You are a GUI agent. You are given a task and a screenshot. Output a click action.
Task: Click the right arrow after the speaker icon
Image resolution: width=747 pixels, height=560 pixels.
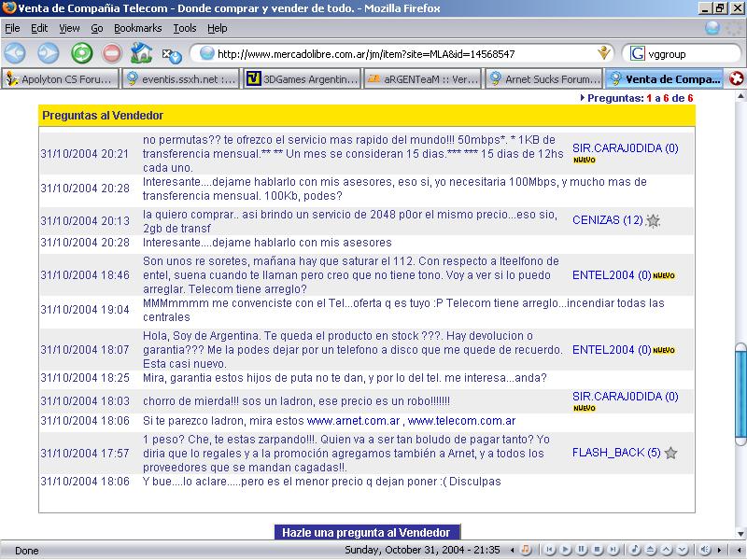point(719,550)
